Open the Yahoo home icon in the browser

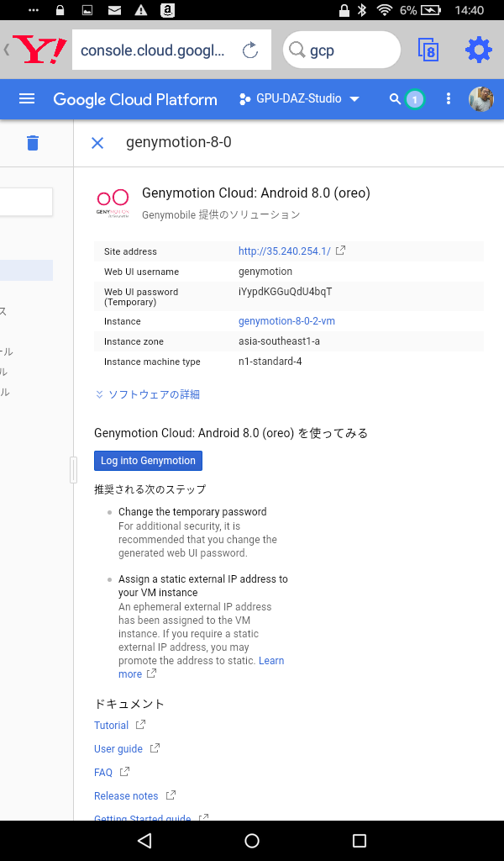pyautogui.click(x=39, y=50)
